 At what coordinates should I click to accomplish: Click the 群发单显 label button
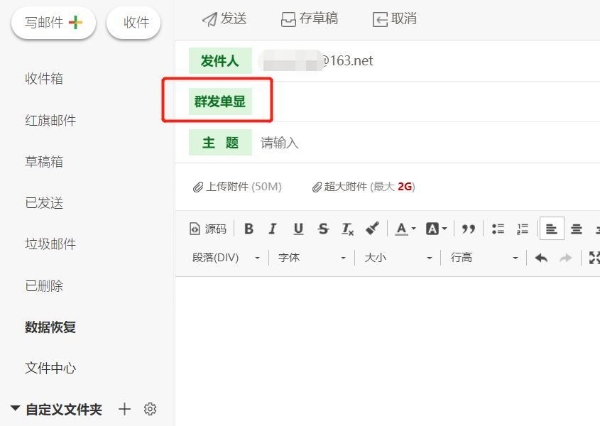coord(220,101)
